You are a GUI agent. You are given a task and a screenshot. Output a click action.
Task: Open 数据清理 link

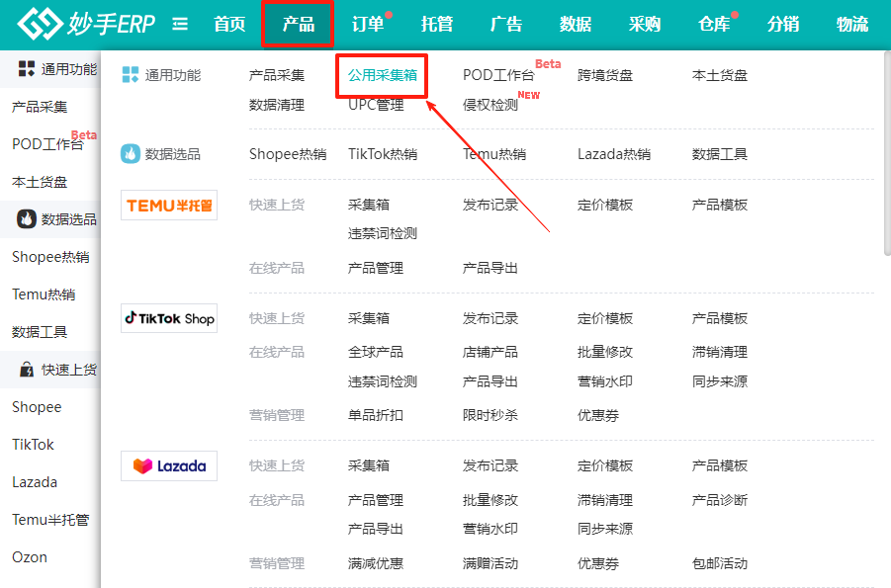[277, 105]
